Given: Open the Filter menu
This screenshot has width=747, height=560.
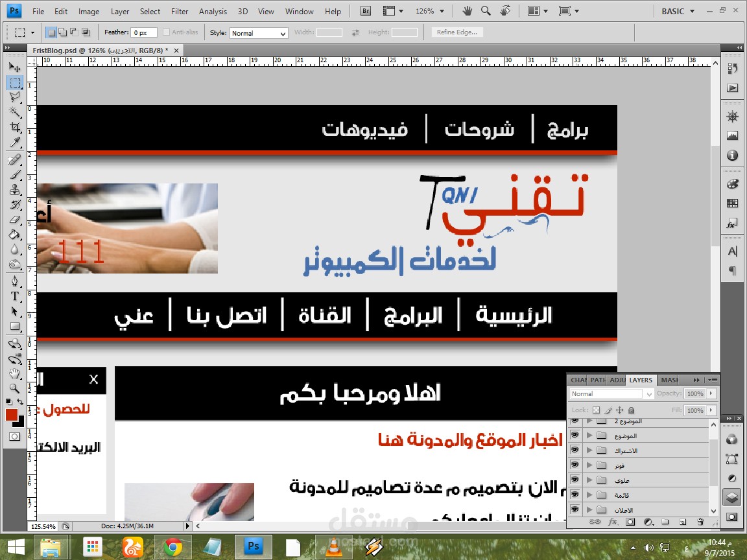Looking at the screenshot, I should 180,12.
